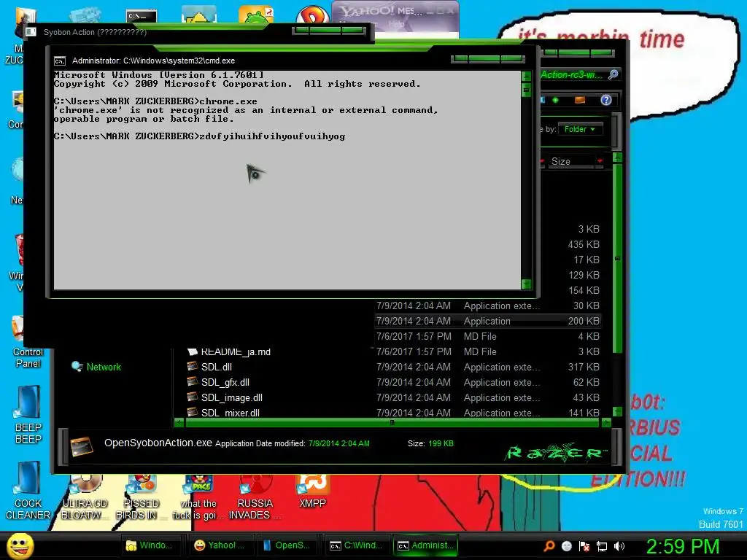Click the 30 KB Application extension row
This screenshot has height=560, width=747.
pyautogui.click(x=487, y=306)
